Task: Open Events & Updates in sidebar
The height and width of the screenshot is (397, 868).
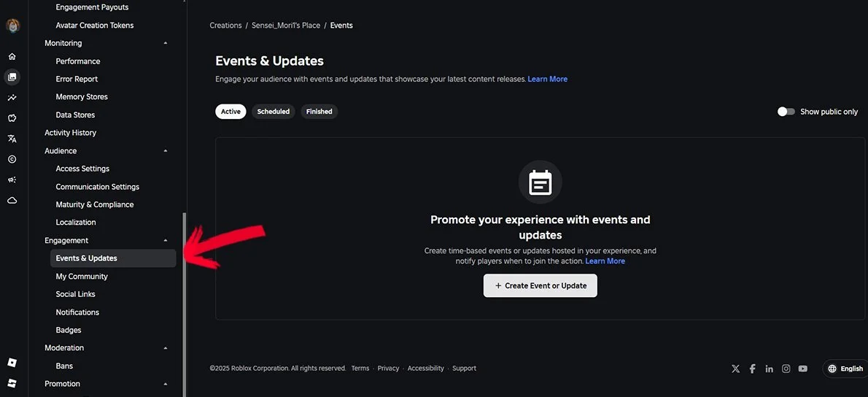Action: click(113, 258)
